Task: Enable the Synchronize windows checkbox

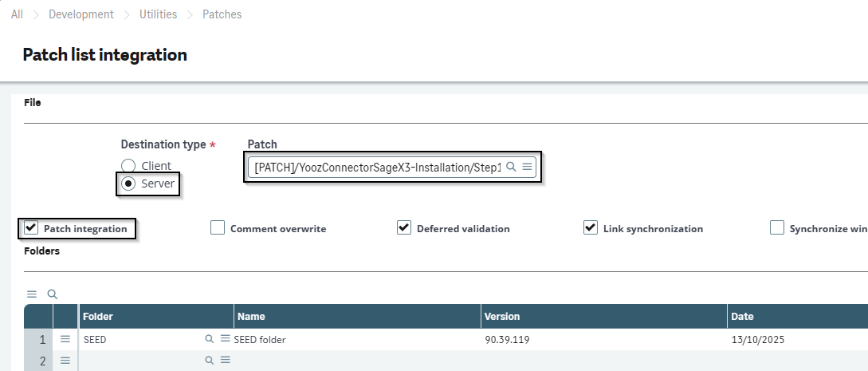Action: (x=777, y=228)
